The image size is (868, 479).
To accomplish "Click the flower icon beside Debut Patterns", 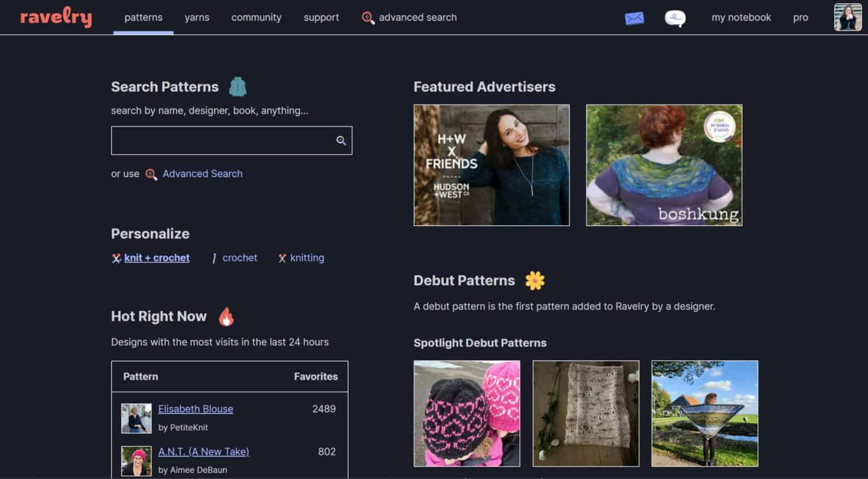I will tap(535, 280).
